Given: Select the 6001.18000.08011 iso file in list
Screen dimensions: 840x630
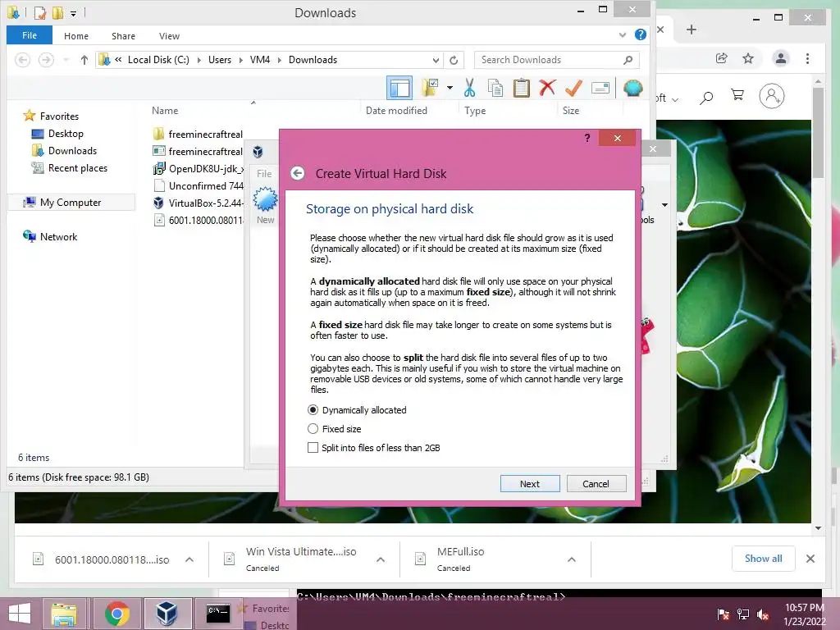Looking at the screenshot, I should click(198, 220).
